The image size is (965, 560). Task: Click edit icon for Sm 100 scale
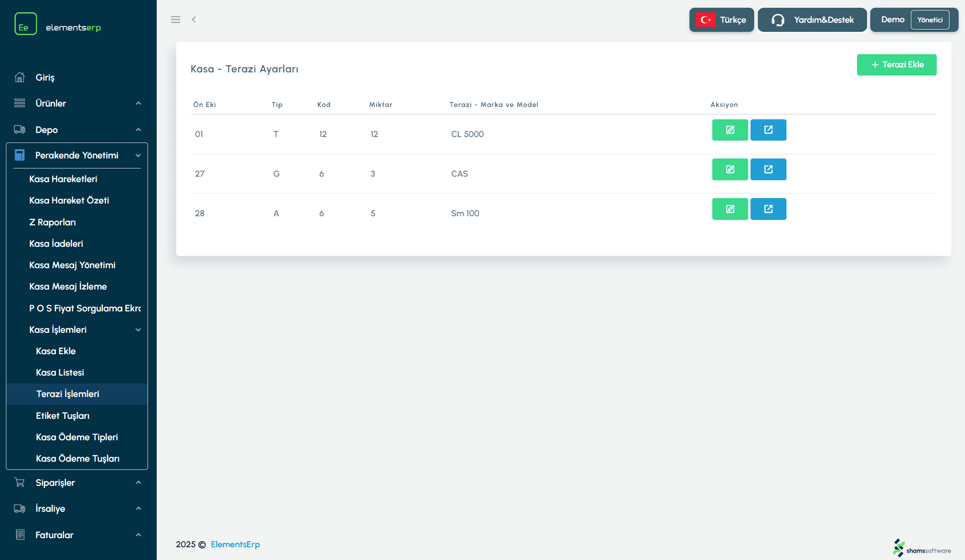[730, 209]
